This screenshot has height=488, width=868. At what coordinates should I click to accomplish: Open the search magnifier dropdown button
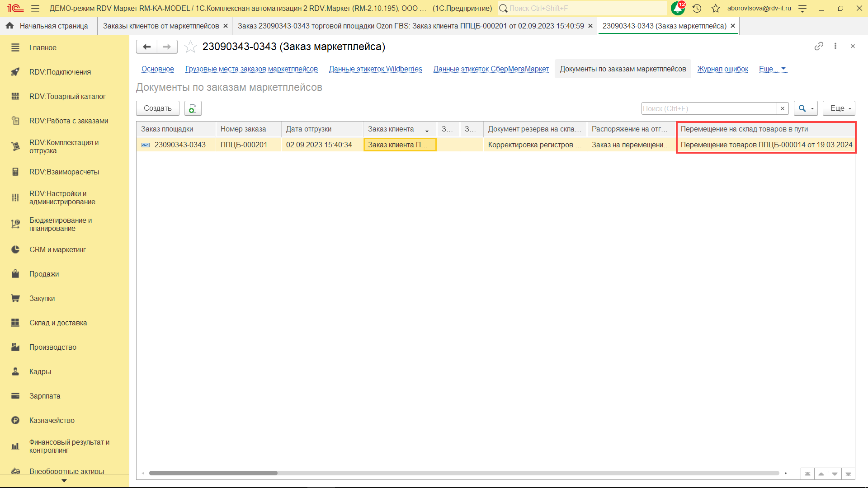point(806,108)
